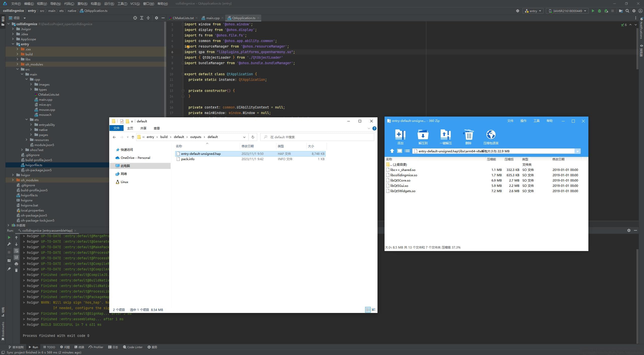Click the target icon left of entry selector

(x=518, y=11)
